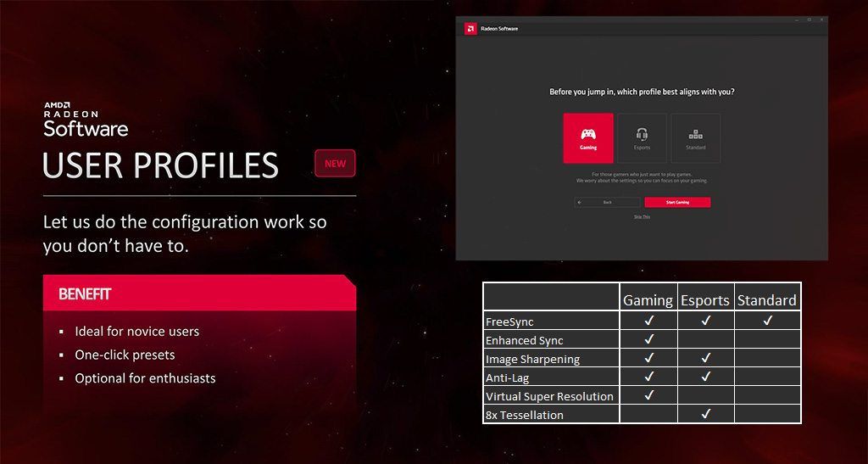Close the Radeon Software window

point(821,20)
